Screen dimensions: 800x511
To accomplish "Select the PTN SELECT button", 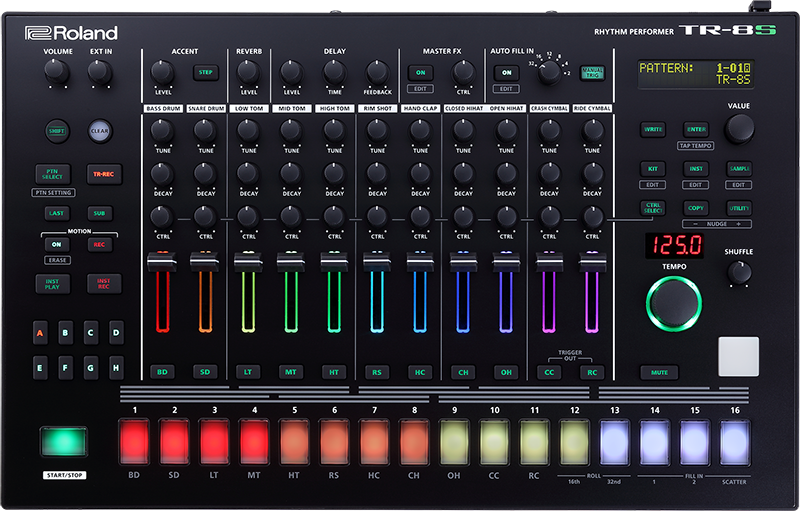I will click(53, 174).
